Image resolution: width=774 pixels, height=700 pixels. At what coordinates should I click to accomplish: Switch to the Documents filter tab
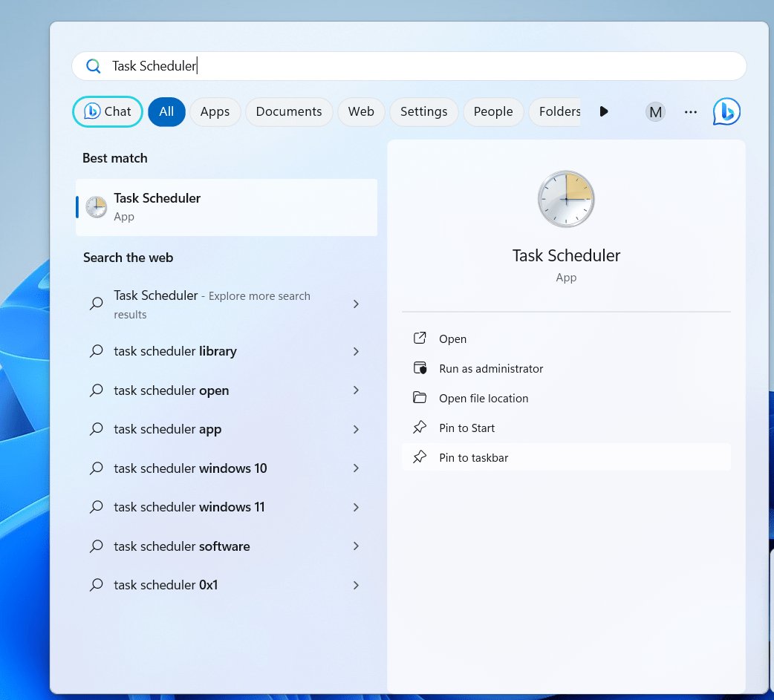click(289, 111)
